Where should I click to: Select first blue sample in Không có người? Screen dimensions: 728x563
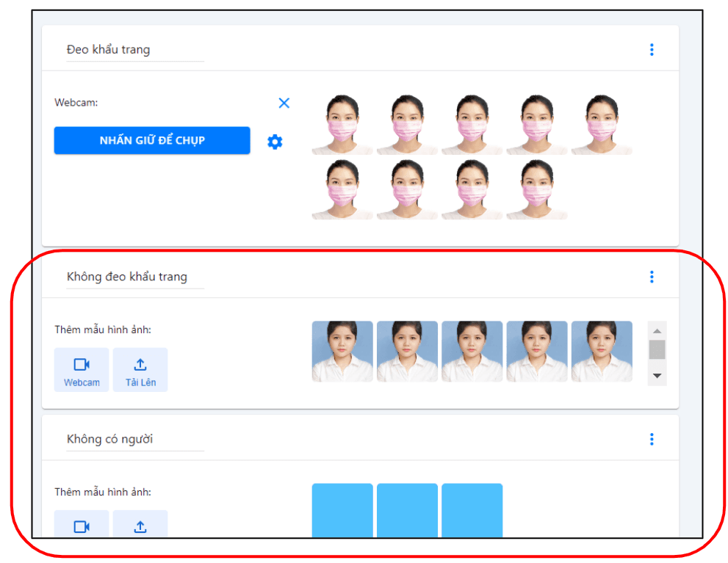click(342, 510)
